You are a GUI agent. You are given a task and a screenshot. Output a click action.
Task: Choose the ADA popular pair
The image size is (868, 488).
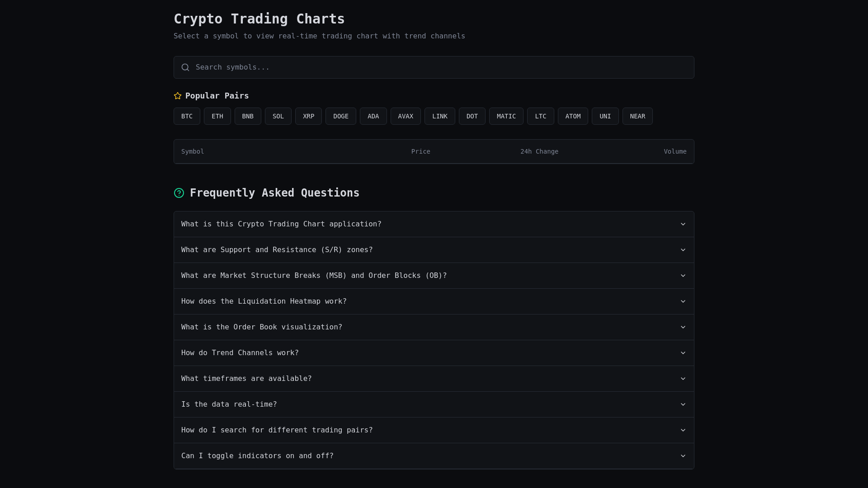pyautogui.click(x=373, y=116)
